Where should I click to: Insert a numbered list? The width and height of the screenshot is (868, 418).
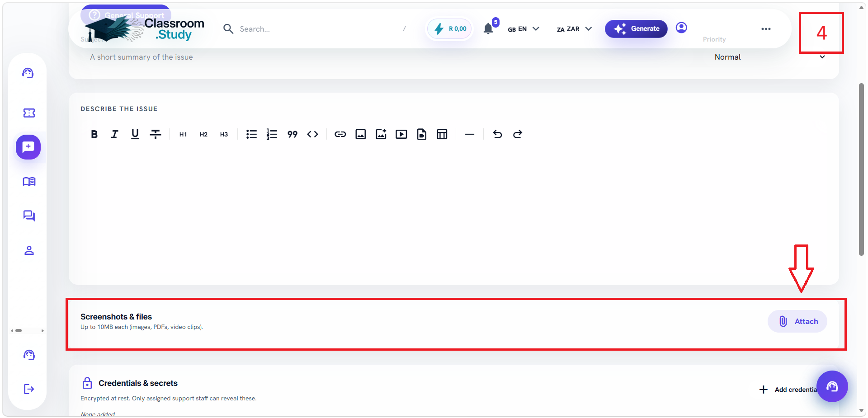click(x=272, y=134)
